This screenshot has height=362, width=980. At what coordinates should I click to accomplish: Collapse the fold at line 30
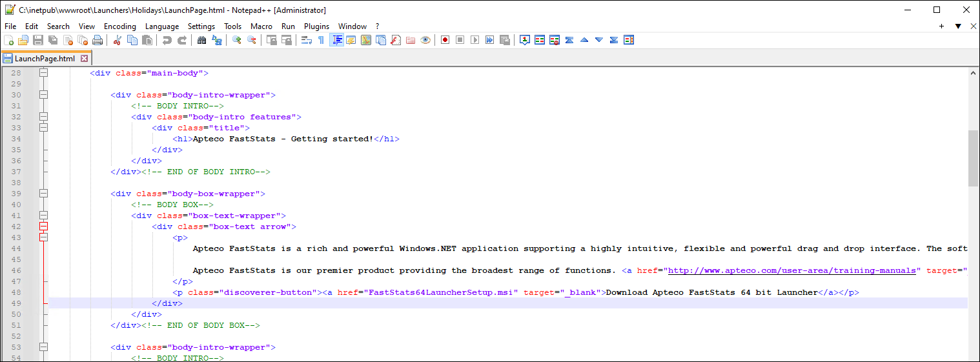point(44,95)
